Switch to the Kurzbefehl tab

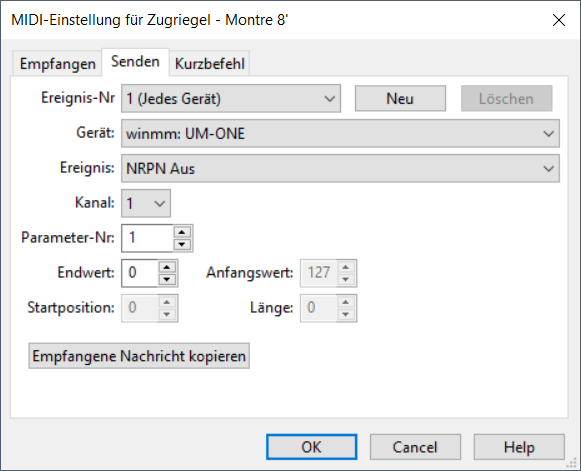click(x=209, y=64)
